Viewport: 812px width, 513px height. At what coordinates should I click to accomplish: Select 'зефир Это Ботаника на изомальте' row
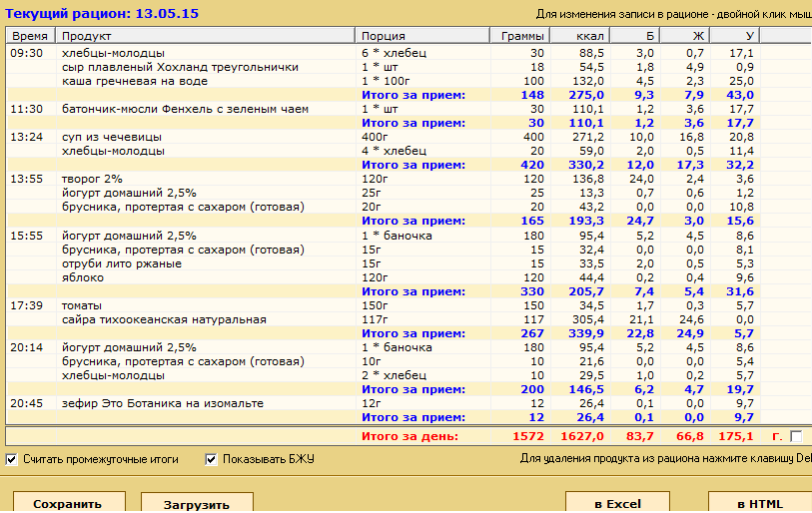pos(384,403)
